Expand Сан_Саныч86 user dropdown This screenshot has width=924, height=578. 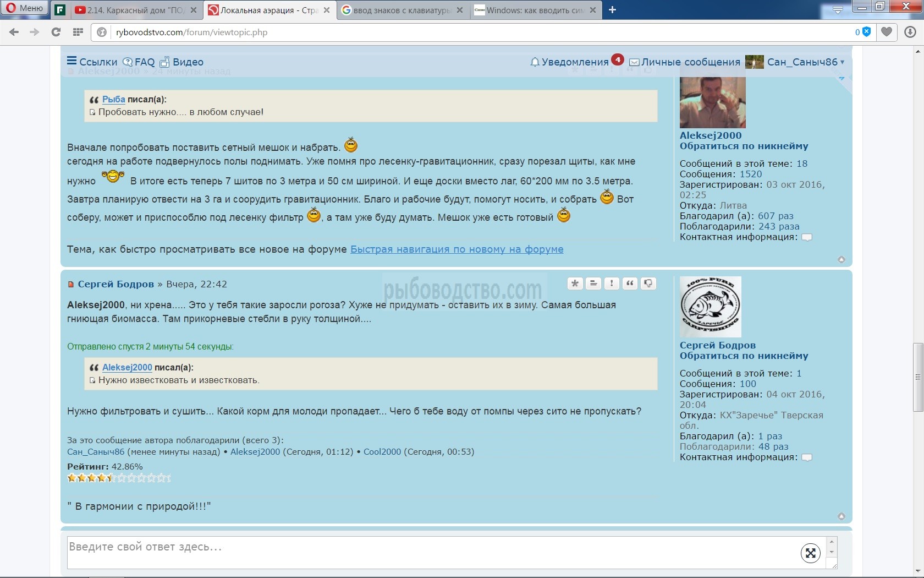click(805, 62)
